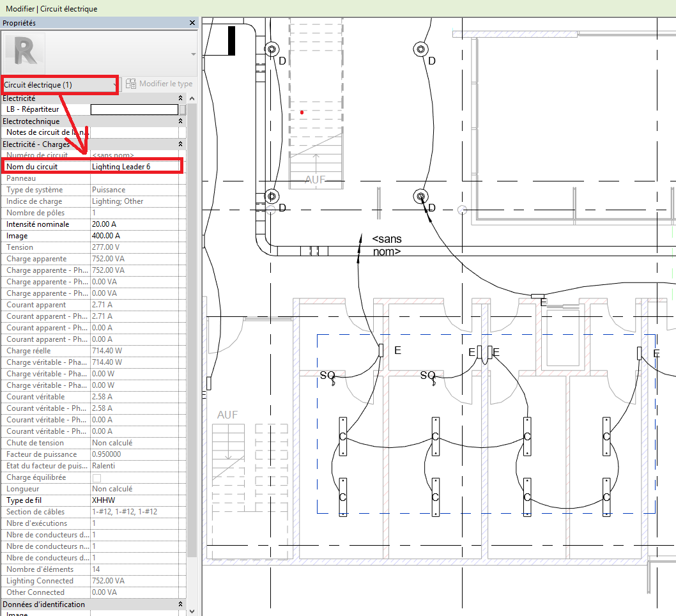676x616 pixels.
Task: Close the Propriétés panel
Action: coord(192,23)
